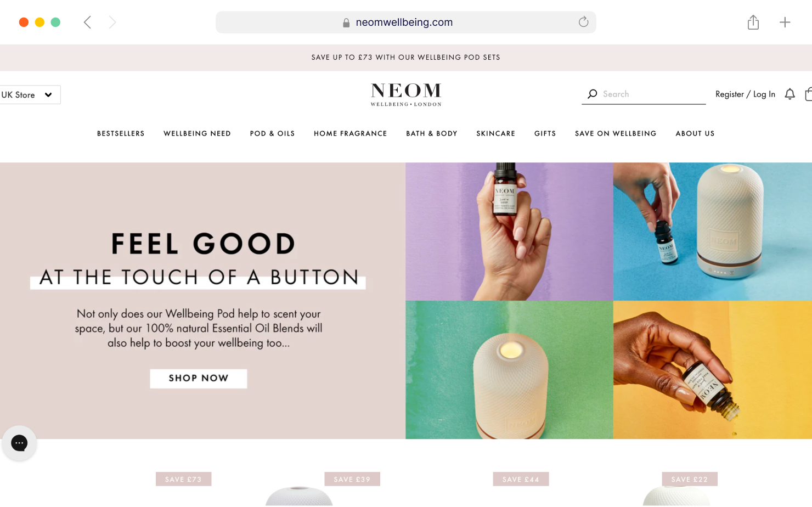Click the wellbeing pod sets promo banner

pos(406,58)
